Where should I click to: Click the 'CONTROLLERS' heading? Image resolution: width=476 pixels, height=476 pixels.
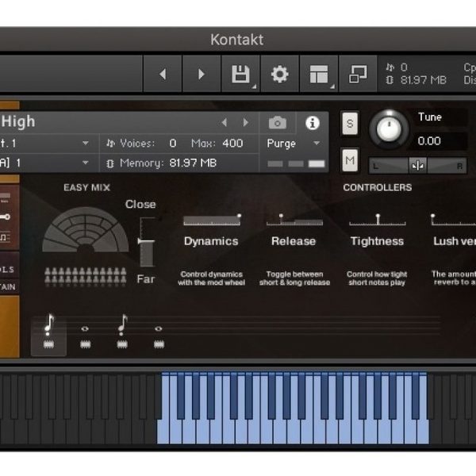(378, 187)
